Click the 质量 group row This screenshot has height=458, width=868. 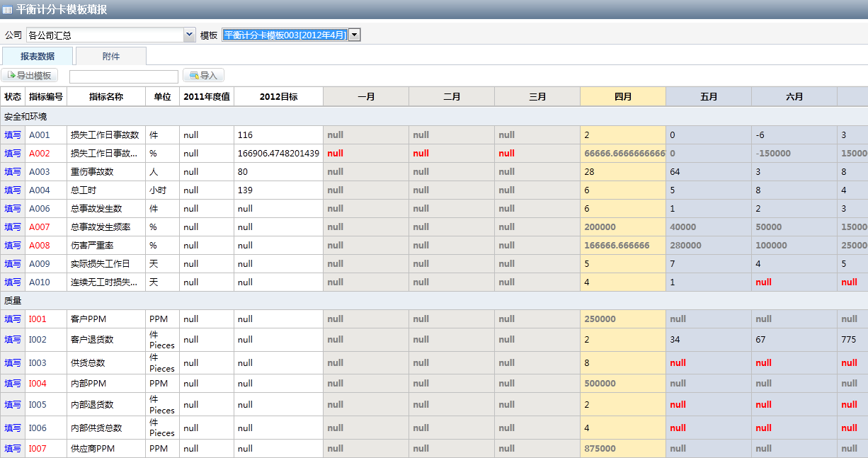(x=13, y=301)
